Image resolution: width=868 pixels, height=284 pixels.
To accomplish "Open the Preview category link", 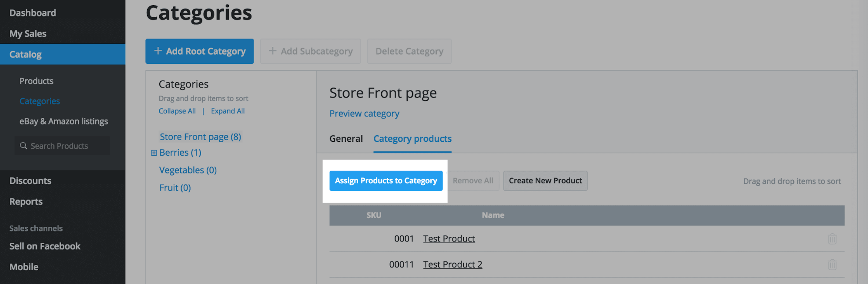I will point(364,114).
